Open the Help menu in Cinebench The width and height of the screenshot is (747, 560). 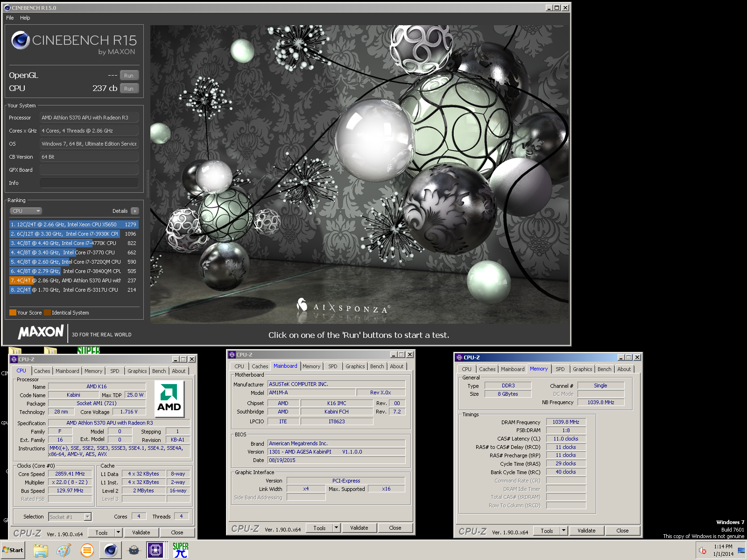click(25, 18)
